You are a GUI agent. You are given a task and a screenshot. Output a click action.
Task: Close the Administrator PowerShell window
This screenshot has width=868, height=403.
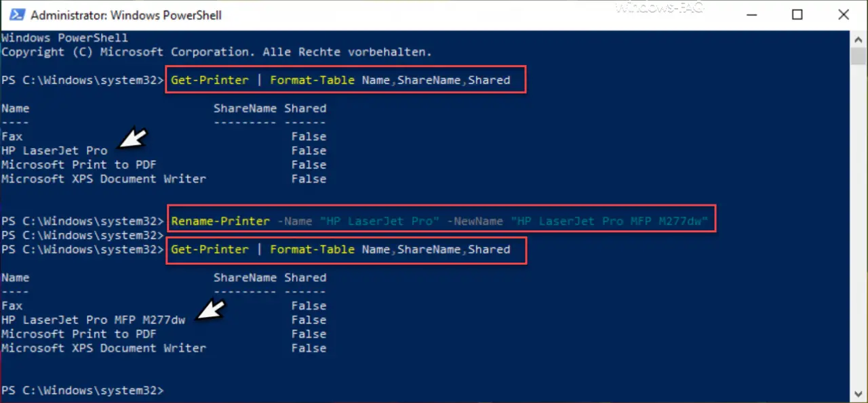click(844, 15)
